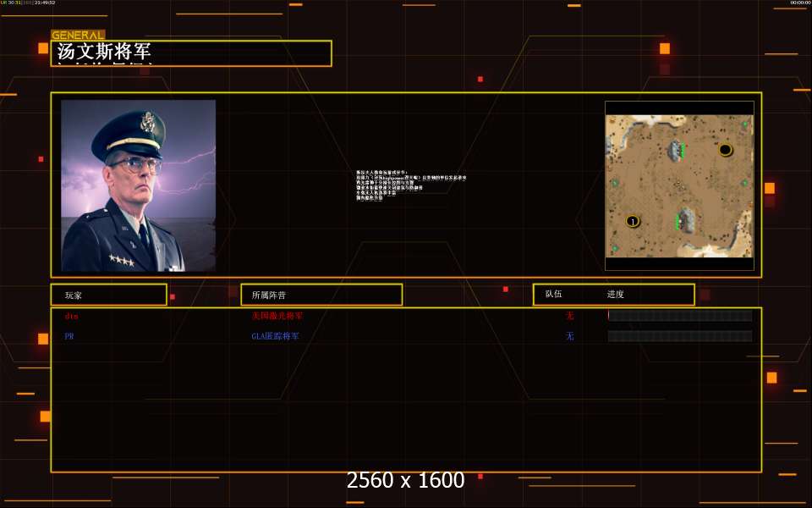This screenshot has width=812, height=508.
Task: Click the general's portrait image
Action: click(x=138, y=185)
